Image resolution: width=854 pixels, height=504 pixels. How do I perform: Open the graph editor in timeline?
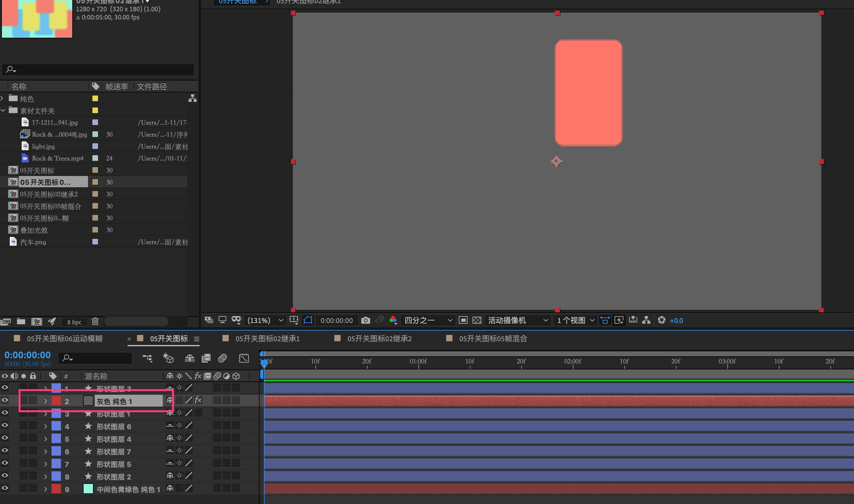pyautogui.click(x=244, y=358)
